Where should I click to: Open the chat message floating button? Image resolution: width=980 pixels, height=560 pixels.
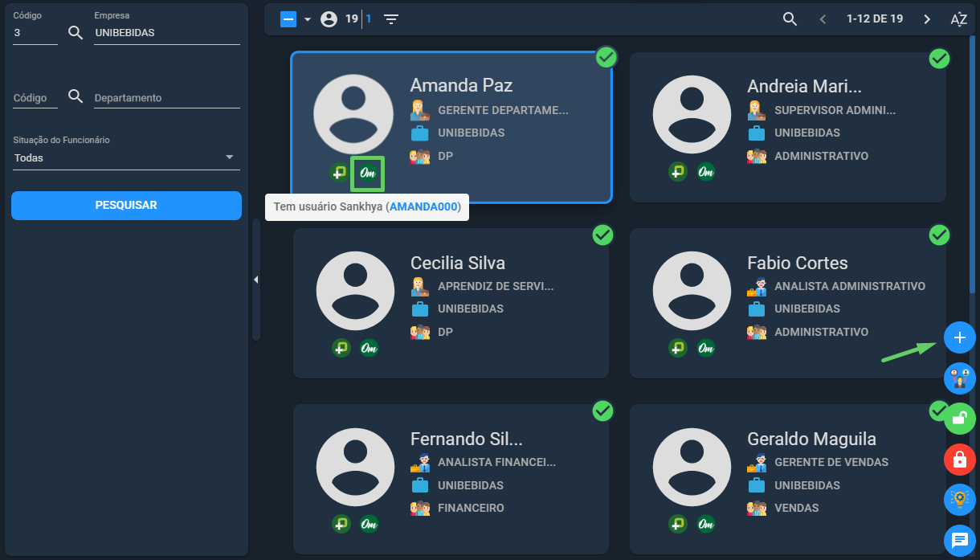point(959,540)
